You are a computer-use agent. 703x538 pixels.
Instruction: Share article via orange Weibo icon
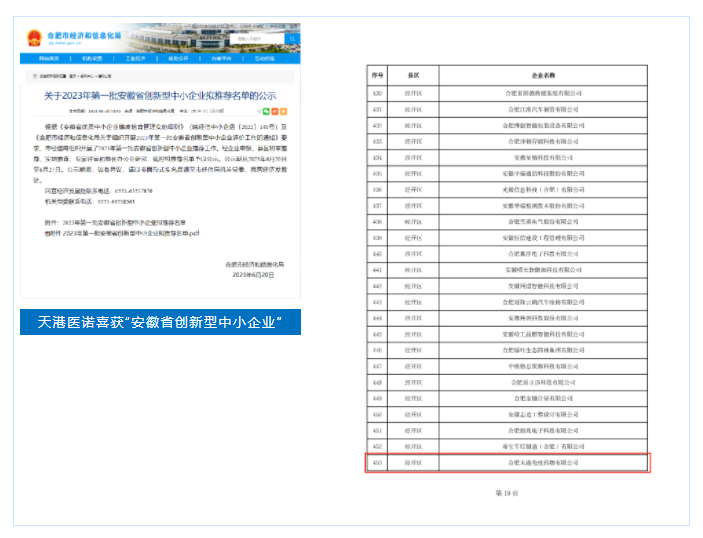(x=275, y=111)
